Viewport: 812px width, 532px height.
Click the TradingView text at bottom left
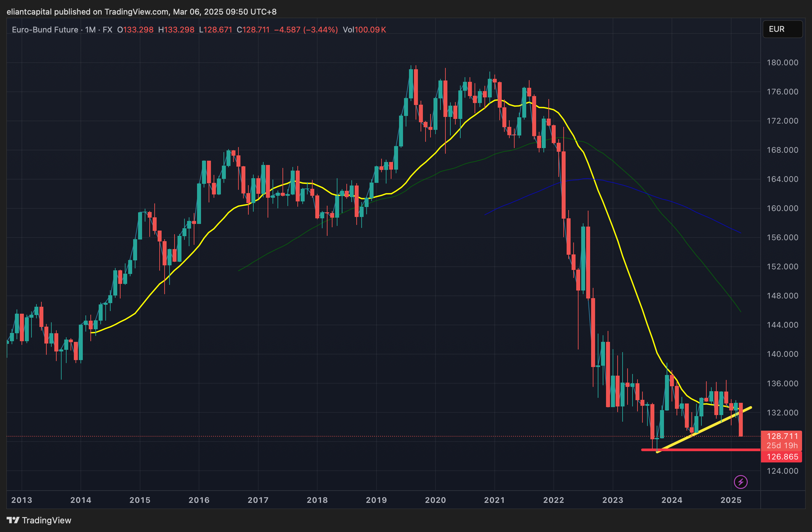[x=46, y=520]
